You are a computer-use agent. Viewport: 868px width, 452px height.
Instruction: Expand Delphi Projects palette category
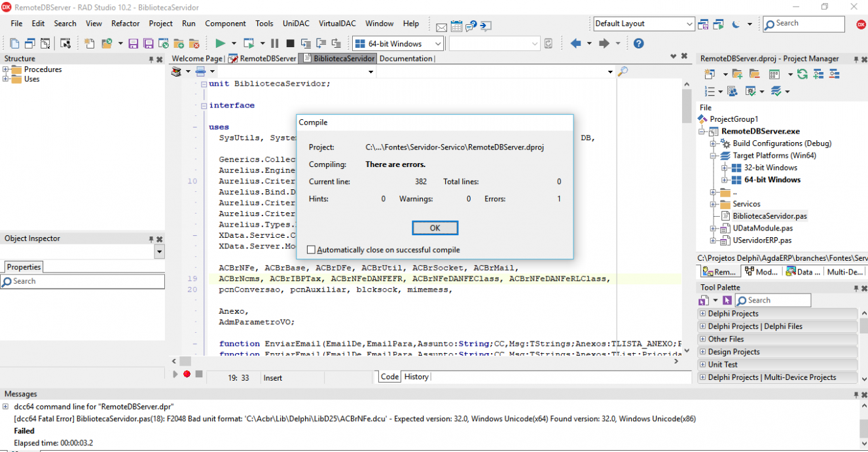pos(704,314)
